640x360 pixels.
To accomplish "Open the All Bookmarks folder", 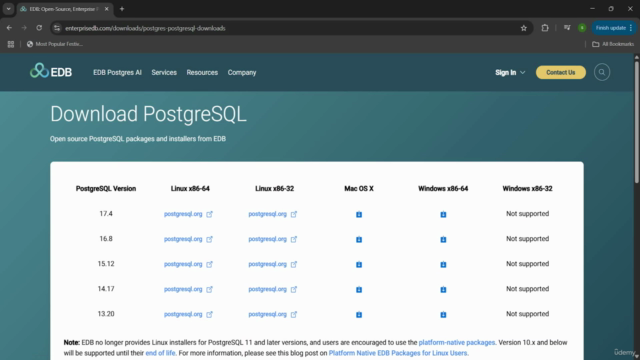I will click(x=613, y=44).
